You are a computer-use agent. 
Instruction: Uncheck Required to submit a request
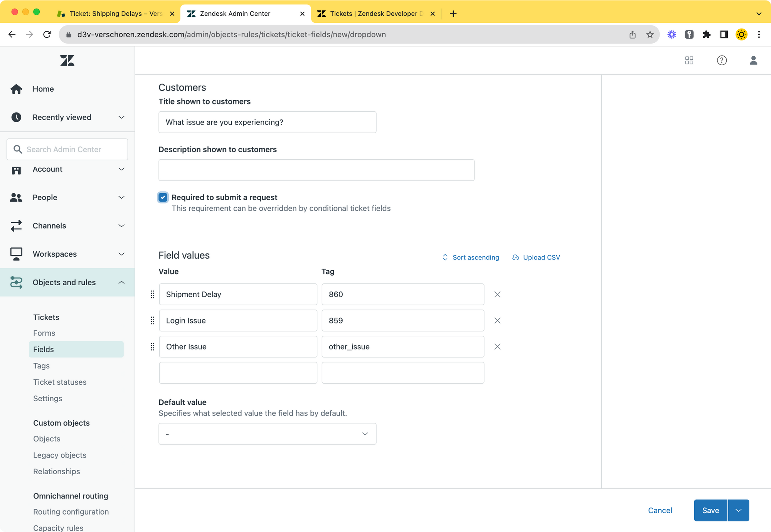click(x=163, y=197)
